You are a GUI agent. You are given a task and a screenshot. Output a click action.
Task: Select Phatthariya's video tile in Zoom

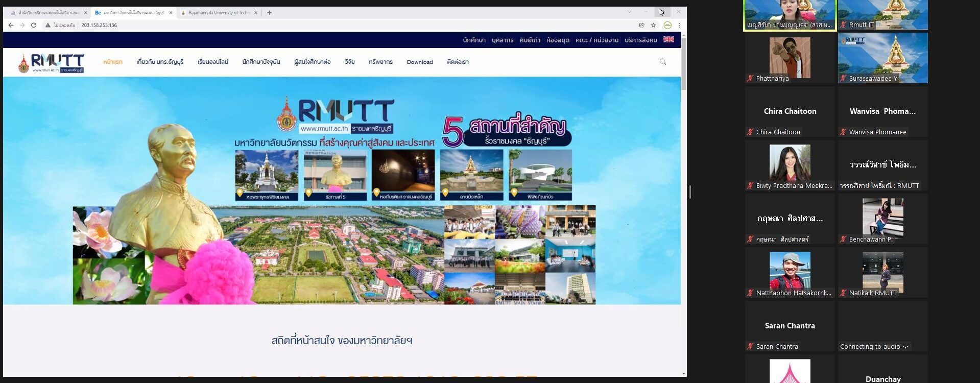[790, 58]
